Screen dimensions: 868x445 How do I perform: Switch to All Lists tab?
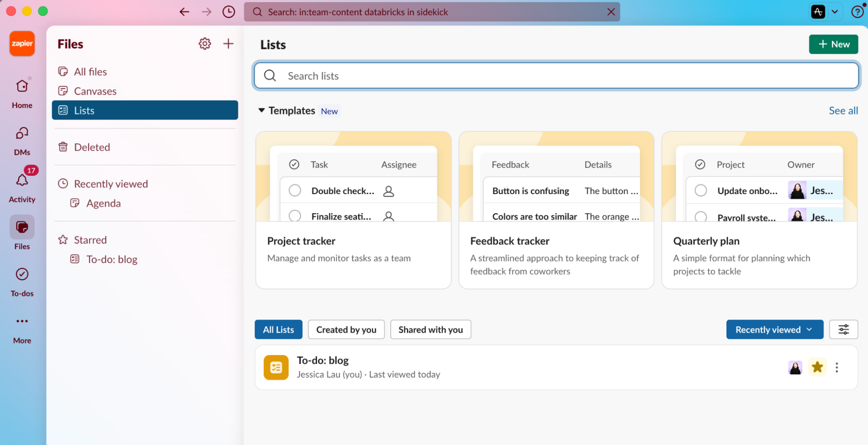(x=278, y=330)
